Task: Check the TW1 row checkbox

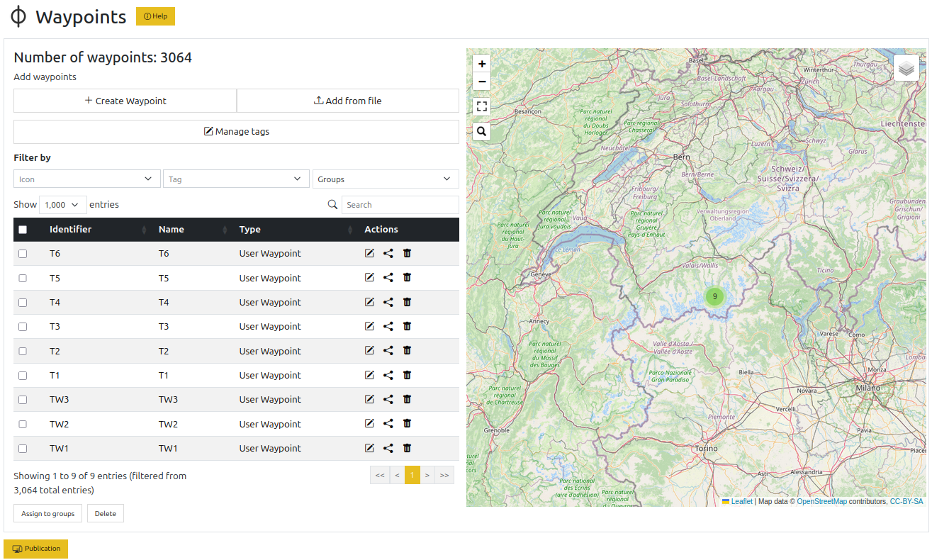Action: click(23, 449)
